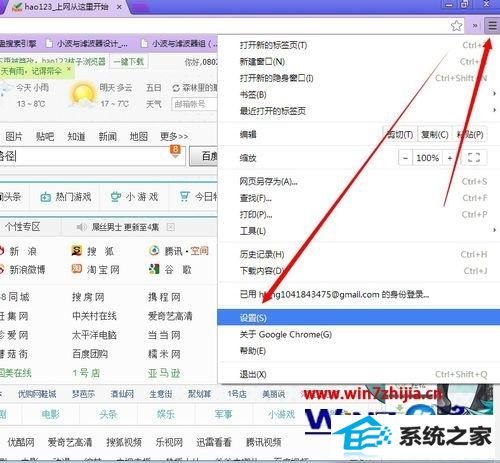Click the sunny weather icon for tomorrow

pos(82,95)
